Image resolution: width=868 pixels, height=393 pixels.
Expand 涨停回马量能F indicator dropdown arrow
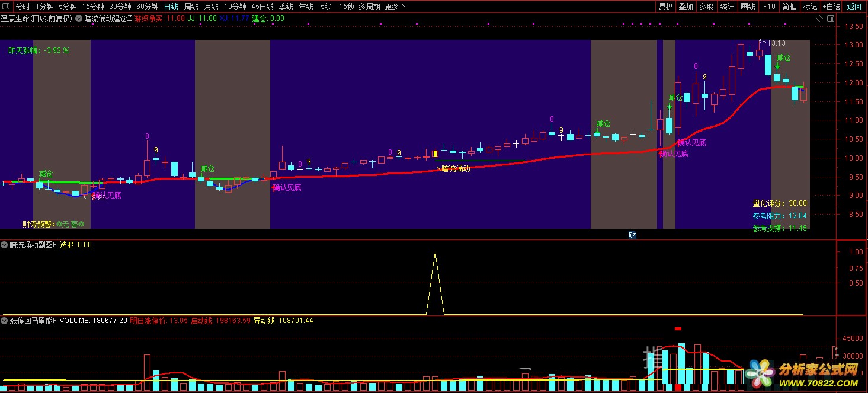4,321
